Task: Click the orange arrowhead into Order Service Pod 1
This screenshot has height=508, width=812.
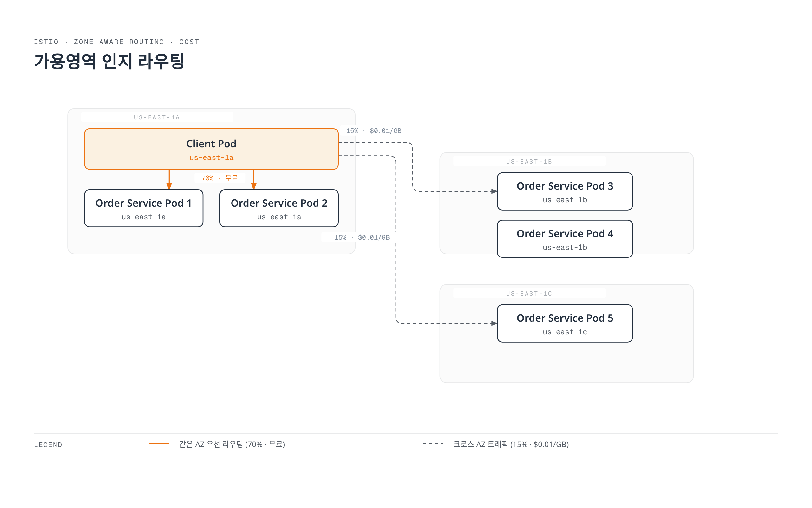Action: pyautogui.click(x=169, y=186)
